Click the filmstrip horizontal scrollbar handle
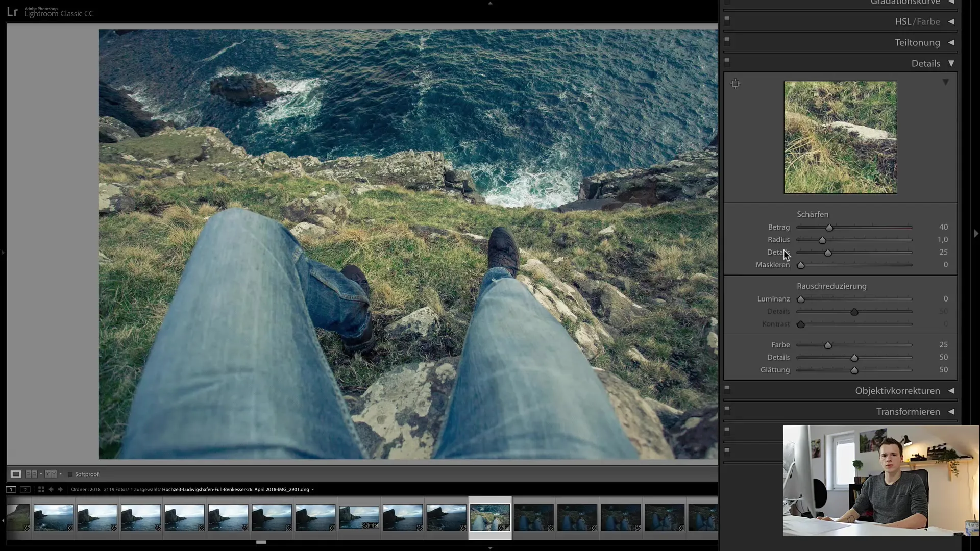This screenshot has height=551, width=980. point(261,542)
